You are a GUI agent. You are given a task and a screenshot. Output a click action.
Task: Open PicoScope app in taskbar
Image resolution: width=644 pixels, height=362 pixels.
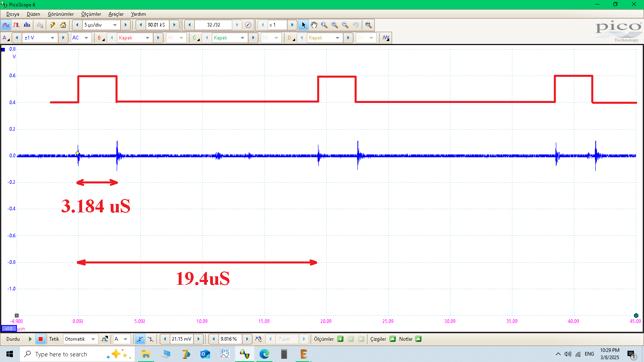point(244,354)
